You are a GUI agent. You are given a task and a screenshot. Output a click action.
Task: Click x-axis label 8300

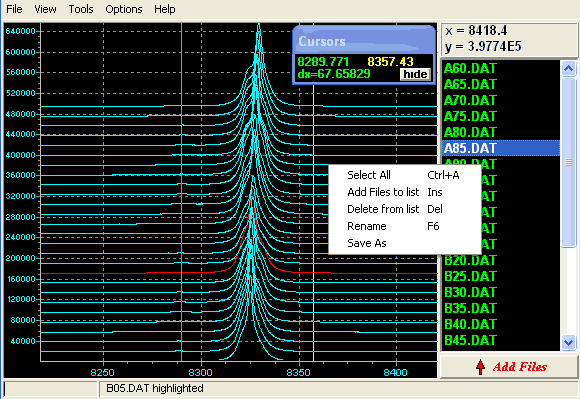pyautogui.click(x=200, y=372)
